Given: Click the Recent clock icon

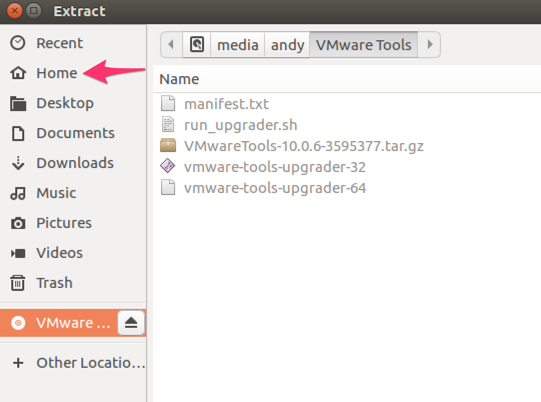Looking at the screenshot, I should click(x=18, y=43).
